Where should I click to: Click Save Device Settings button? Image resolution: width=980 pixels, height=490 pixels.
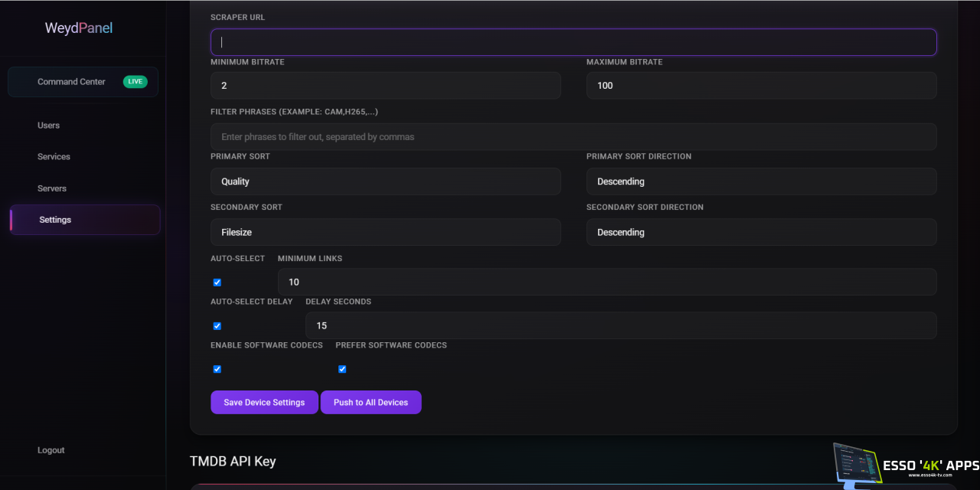(264, 402)
